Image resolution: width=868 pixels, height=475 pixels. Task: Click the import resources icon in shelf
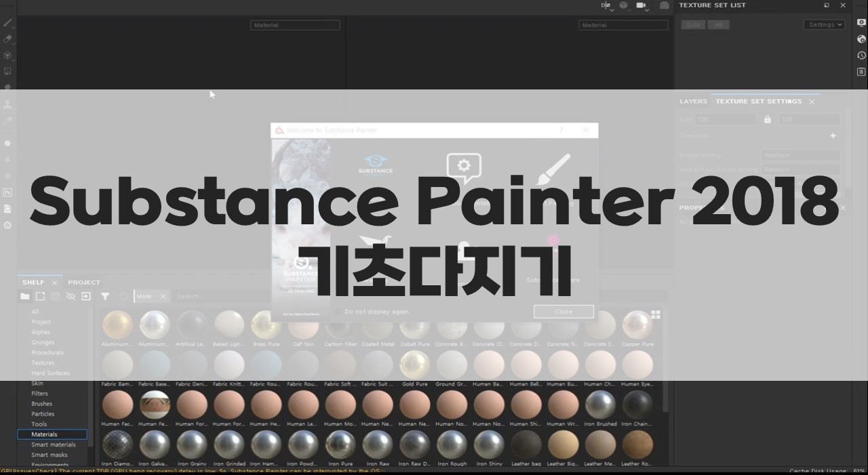(86, 296)
